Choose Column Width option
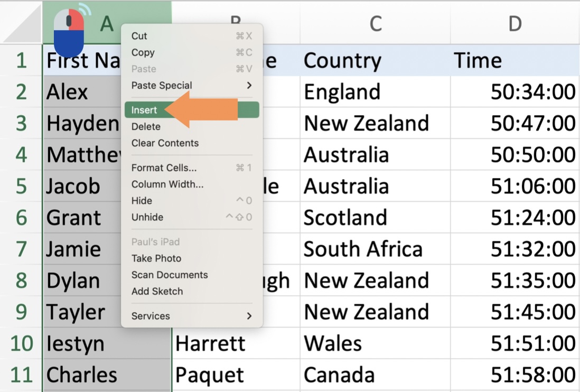The image size is (580, 392). click(x=192, y=184)
